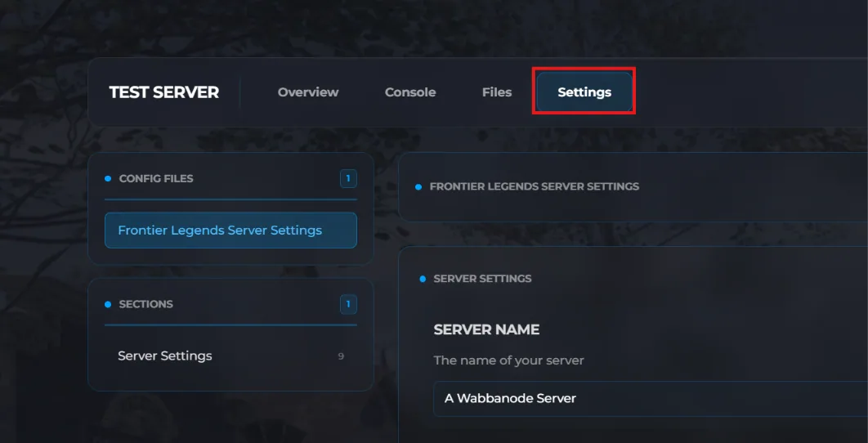Select the highlighted Settings tab
The height and width of the screenshot is (443, 868).
[x=584, y=92]
